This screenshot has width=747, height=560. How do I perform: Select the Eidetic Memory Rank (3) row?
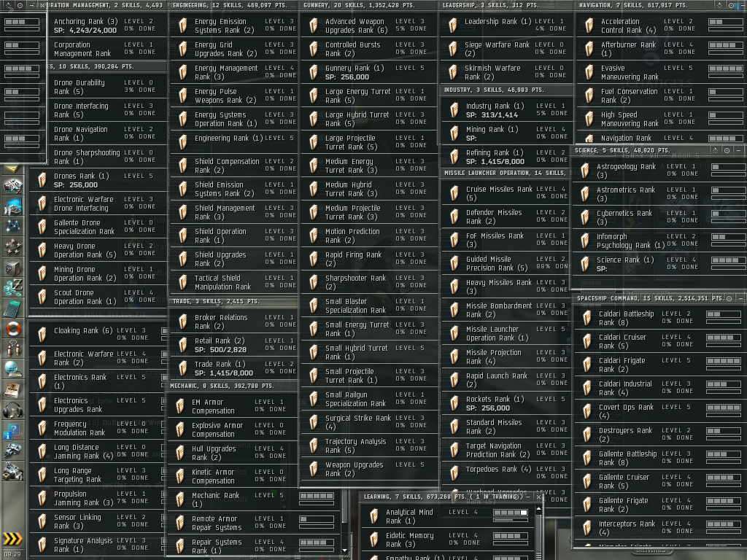448,540
